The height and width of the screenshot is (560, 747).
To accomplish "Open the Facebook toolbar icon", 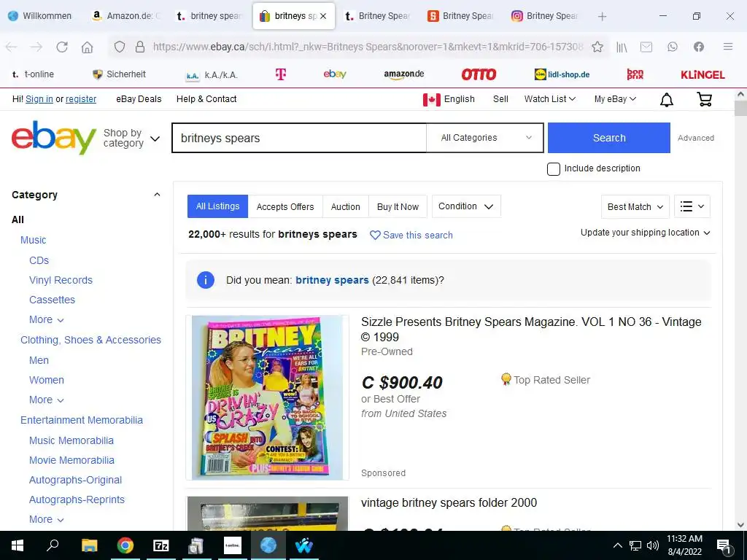I will click(698, 47).
